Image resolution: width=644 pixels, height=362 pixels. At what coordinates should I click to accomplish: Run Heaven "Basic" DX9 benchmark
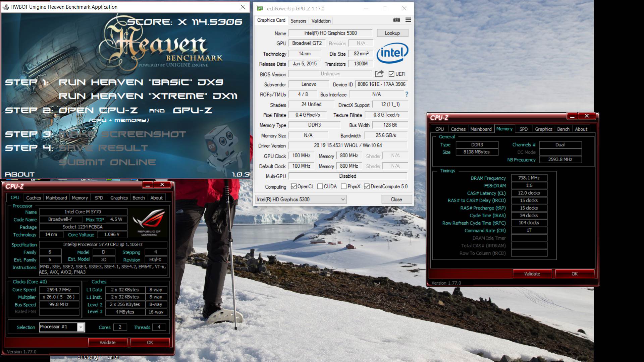[x=141, y=82]
